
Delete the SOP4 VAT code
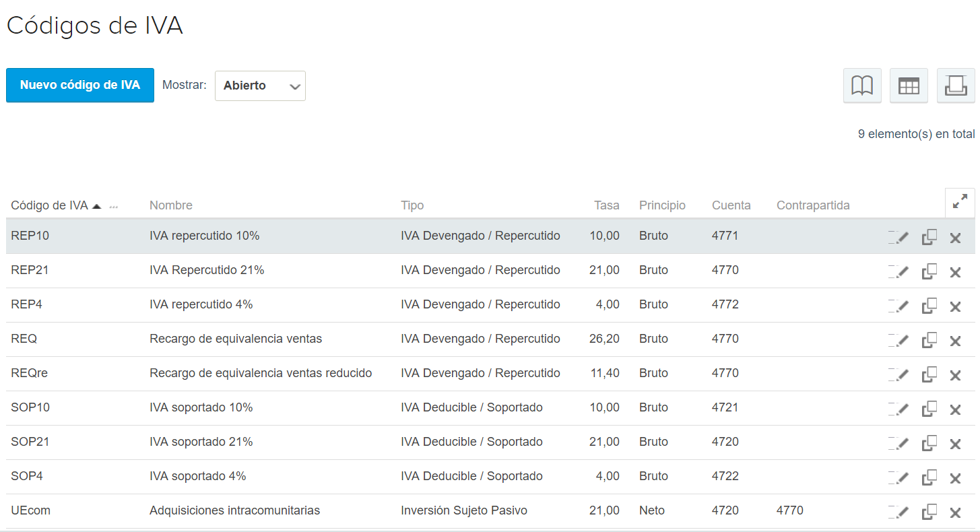(x=955, y=477)
